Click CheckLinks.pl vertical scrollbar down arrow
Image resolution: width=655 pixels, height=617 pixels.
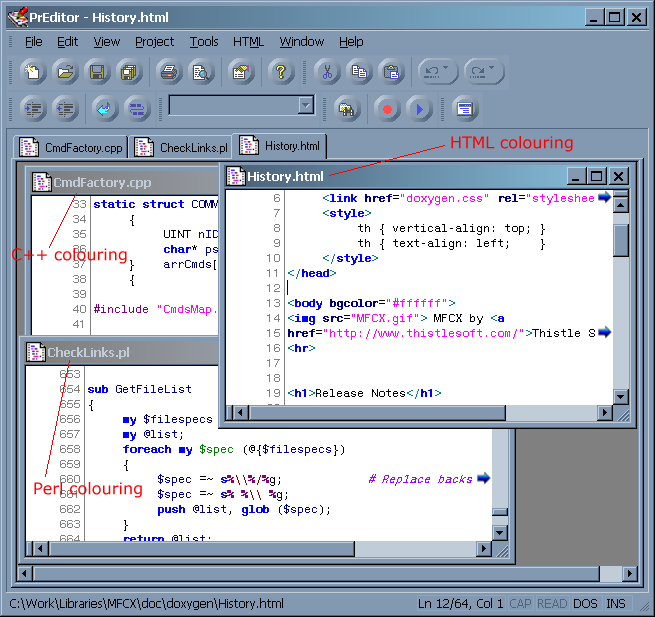pos(500,533)
